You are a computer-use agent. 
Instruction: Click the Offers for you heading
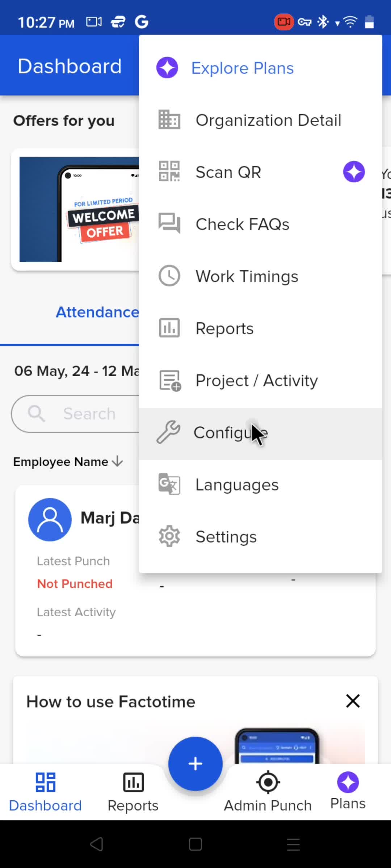[64, 121]
